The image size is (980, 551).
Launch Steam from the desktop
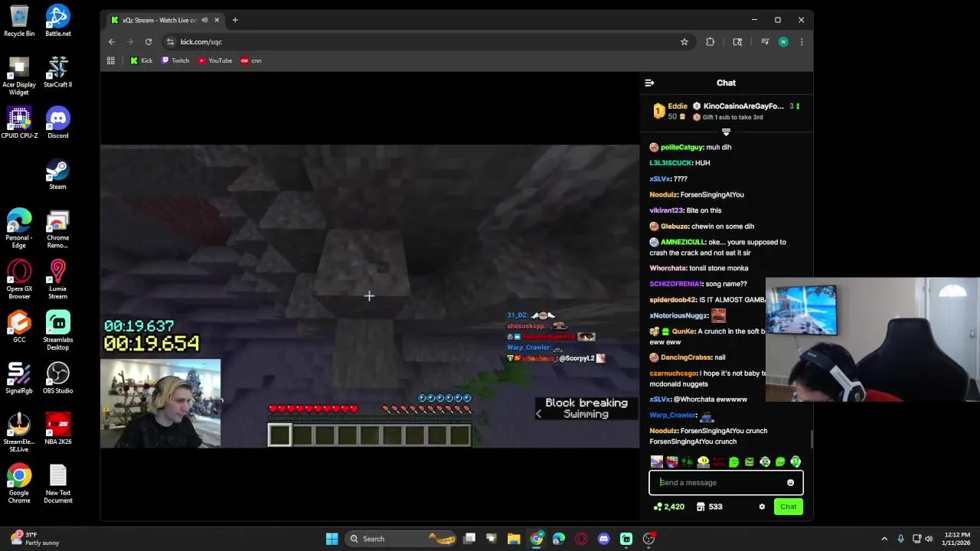(x=58, y=174)
